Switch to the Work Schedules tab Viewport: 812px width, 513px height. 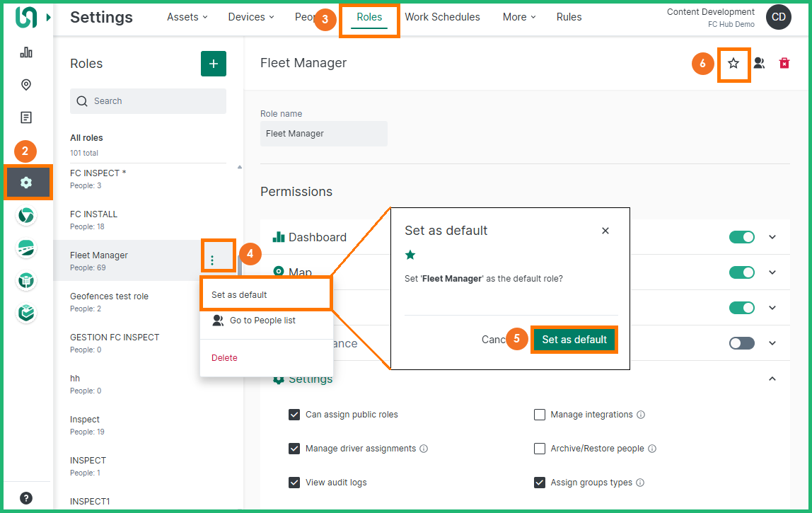tap(442, 17)
